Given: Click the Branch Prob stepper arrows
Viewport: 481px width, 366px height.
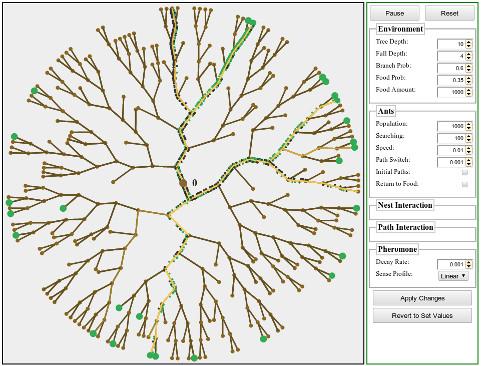Looking at the screenshot, I should pos(469,68).
